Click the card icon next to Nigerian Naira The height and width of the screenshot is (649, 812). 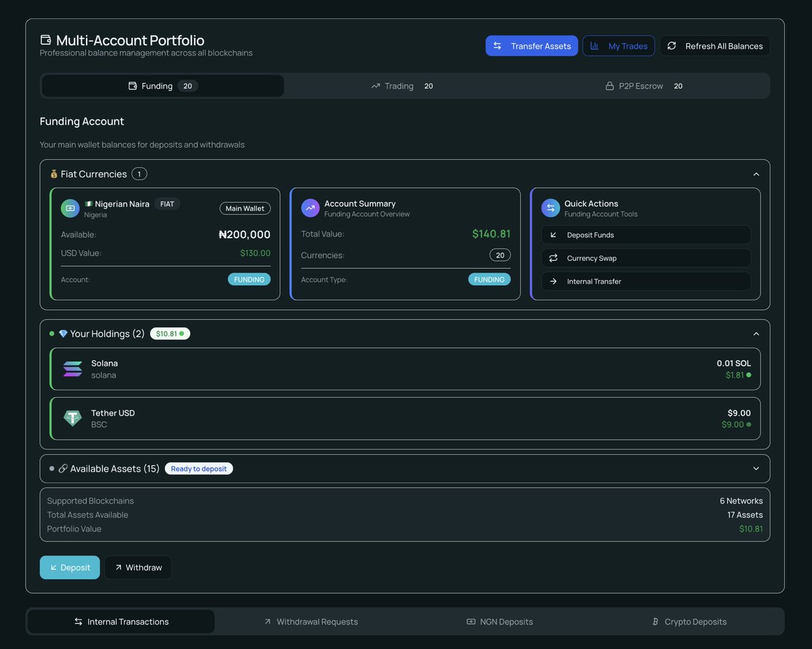pos(69,208)
